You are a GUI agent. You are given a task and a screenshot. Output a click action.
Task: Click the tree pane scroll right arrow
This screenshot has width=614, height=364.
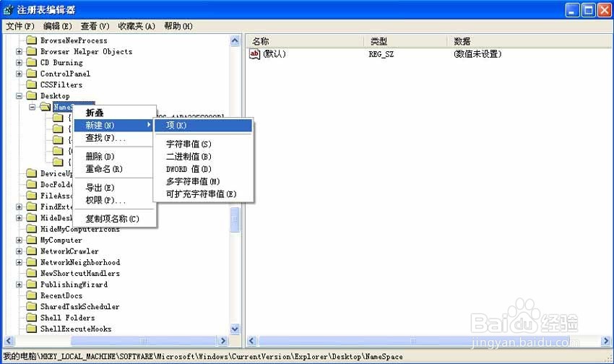[223, 341]
